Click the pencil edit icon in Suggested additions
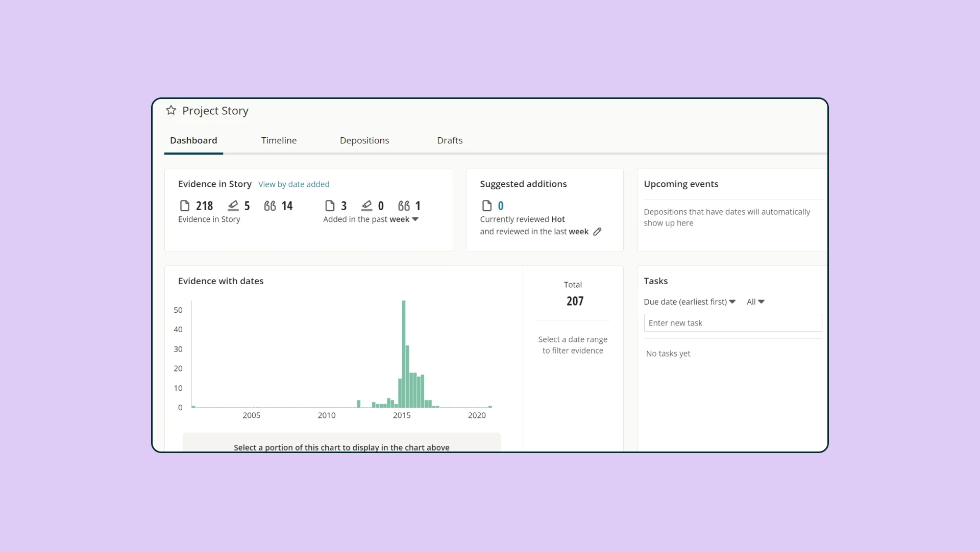The height and width of the screenshot is (551, 980). tap(597, 232)
